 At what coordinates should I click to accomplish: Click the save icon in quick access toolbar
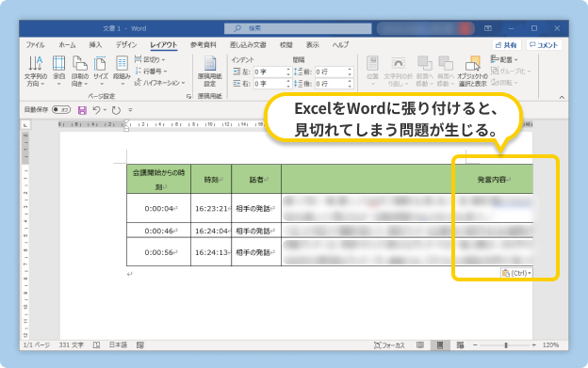(x=82, y=110)
